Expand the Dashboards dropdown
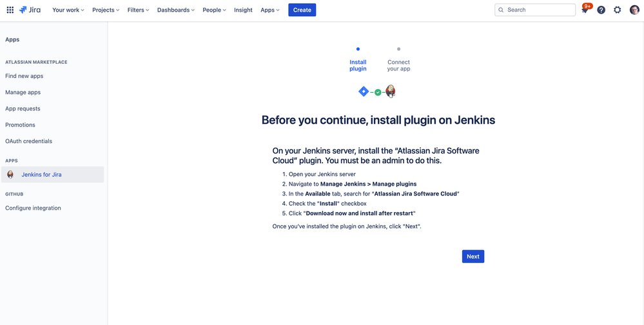 tap(176, 10)
